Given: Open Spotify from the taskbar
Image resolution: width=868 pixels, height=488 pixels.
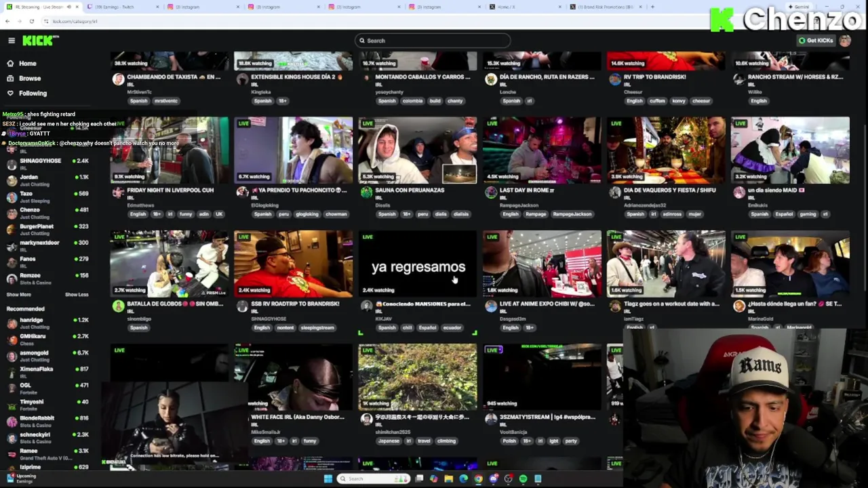Looking at the screenshot, I should 523,479.
